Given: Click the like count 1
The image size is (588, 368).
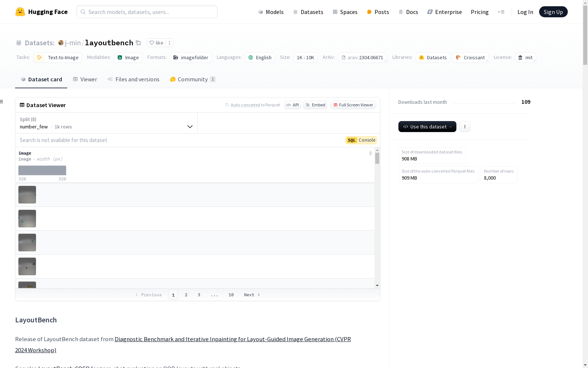Looking at the screenshot, I should [169, 43].
